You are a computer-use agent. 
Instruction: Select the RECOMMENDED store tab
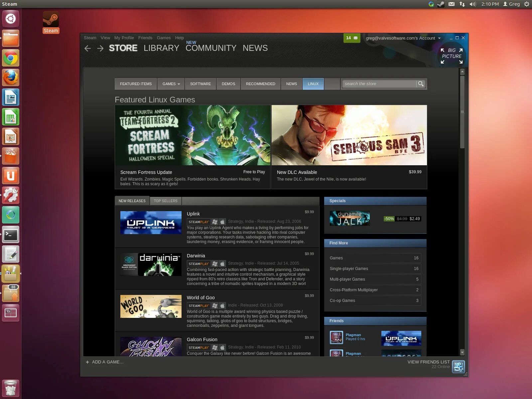(260, 84)
